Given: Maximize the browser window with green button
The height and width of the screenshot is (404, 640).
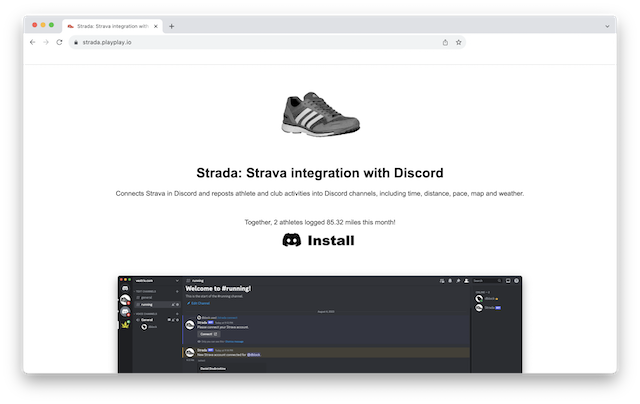Looking at the screenshot, I should pyautogui.click(x=51, y=25).
